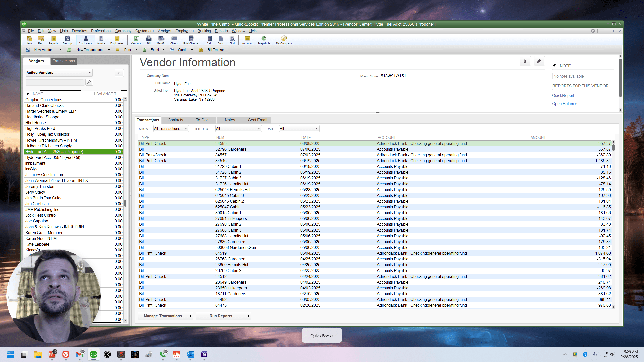Switch to the Contacts tab

pyautogui.click(x=175, y=120)
